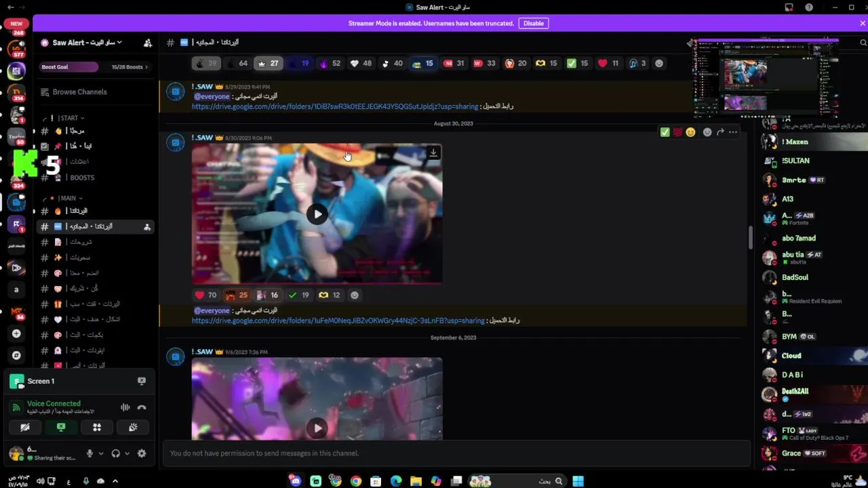This screenshot has width=868, height=488.
Task: Click the message list scrollbar thumb
Action: click(750, 237)
